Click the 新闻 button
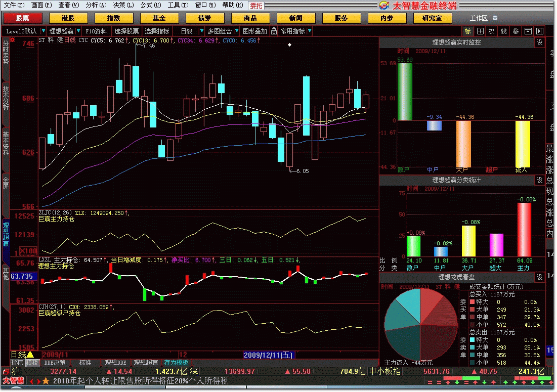This screenshot has height=392, width=557. 295,18
